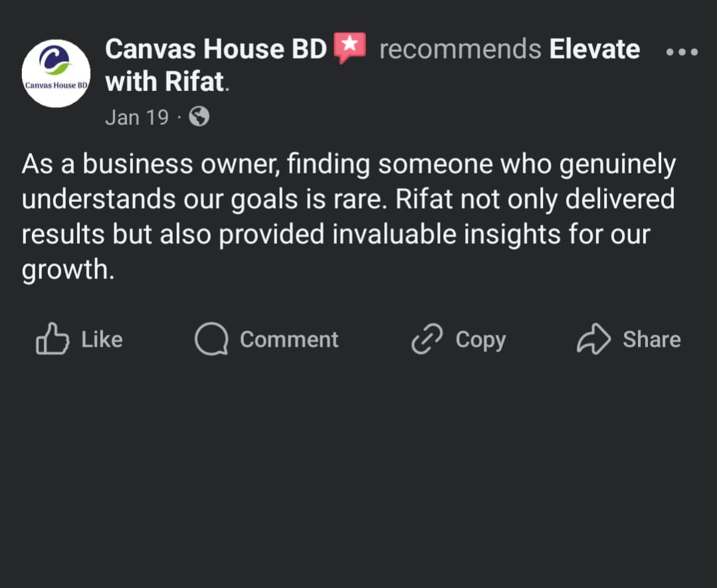The height and width of the screenshot is (588, 717).
Task: Open the Jan 19 post timestamp
Action: coord(137,118)
